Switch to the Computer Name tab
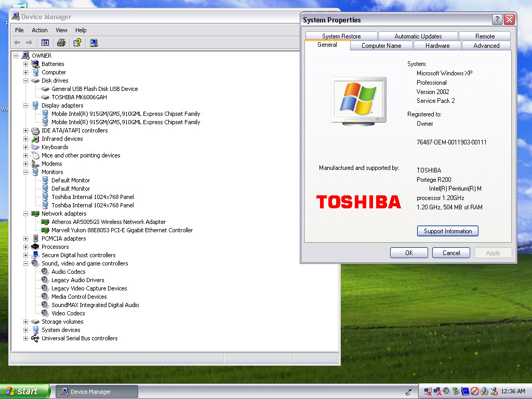Viewport: 532px width, 399px height. (381, 46)
